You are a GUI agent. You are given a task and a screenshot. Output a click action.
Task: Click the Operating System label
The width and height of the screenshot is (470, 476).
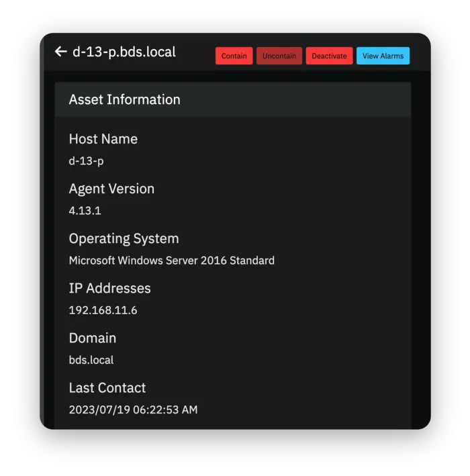[x=124, y=238]
